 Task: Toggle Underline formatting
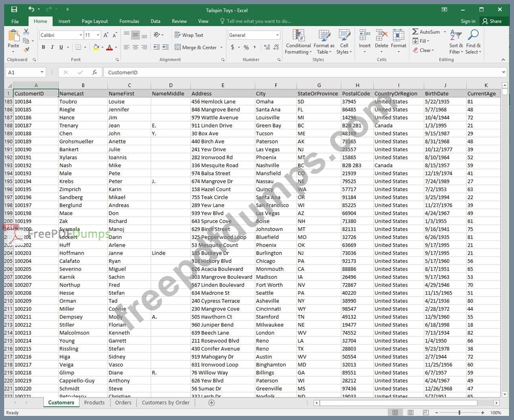61,47
